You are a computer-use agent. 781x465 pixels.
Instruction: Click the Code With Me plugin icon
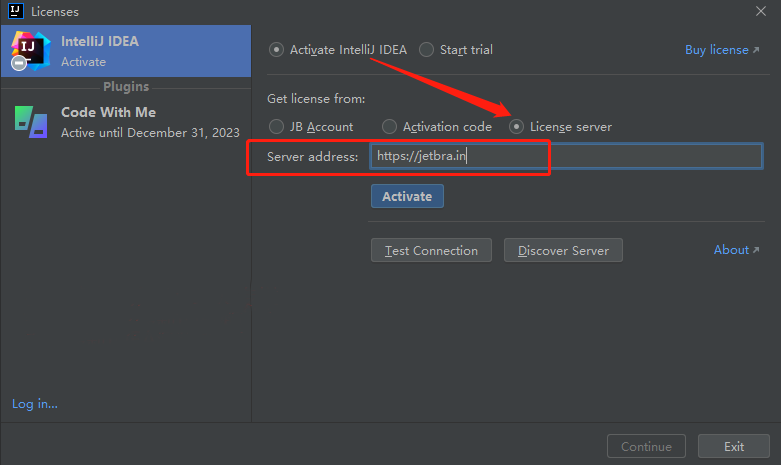click(x=31, y=122)
